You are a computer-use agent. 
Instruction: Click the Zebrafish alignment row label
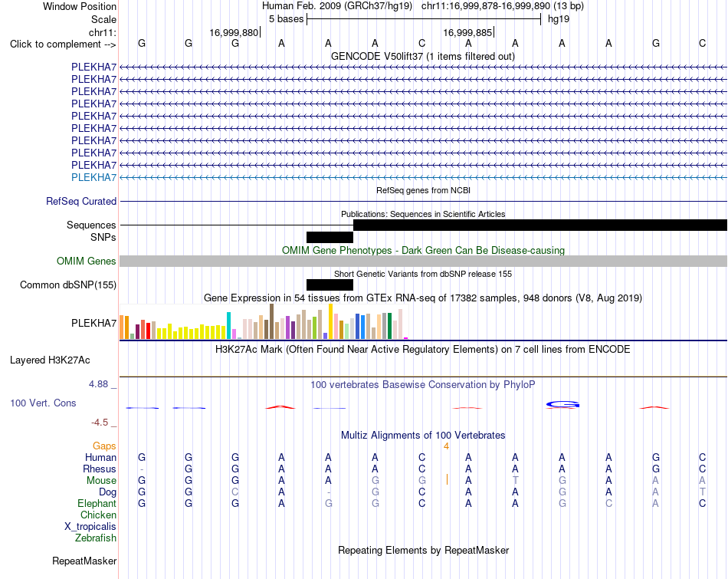(96, 538)
